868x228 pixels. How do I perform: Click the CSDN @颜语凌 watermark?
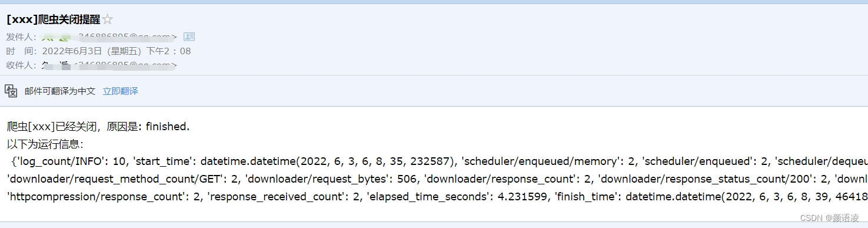click(x=835, y=218)
